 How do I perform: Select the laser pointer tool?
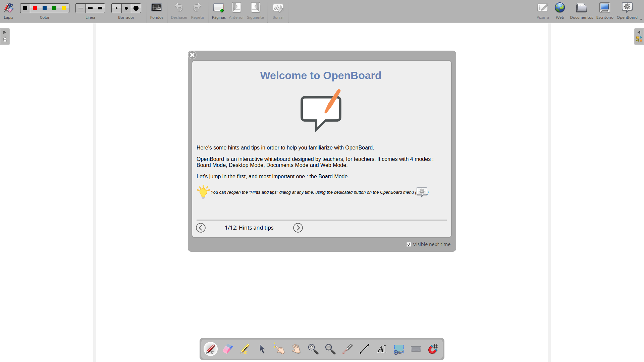(x=347, y=349)
